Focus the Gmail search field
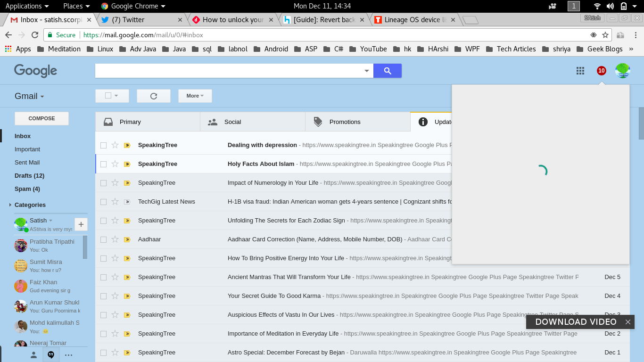644x362 pixels. [229, 71]
